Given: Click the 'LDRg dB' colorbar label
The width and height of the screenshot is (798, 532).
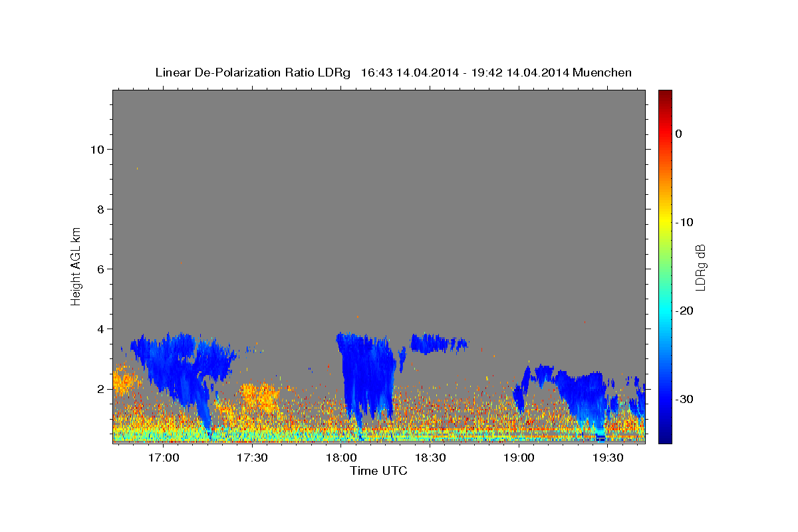Looking at the screenshot, I should click(700, 267).
